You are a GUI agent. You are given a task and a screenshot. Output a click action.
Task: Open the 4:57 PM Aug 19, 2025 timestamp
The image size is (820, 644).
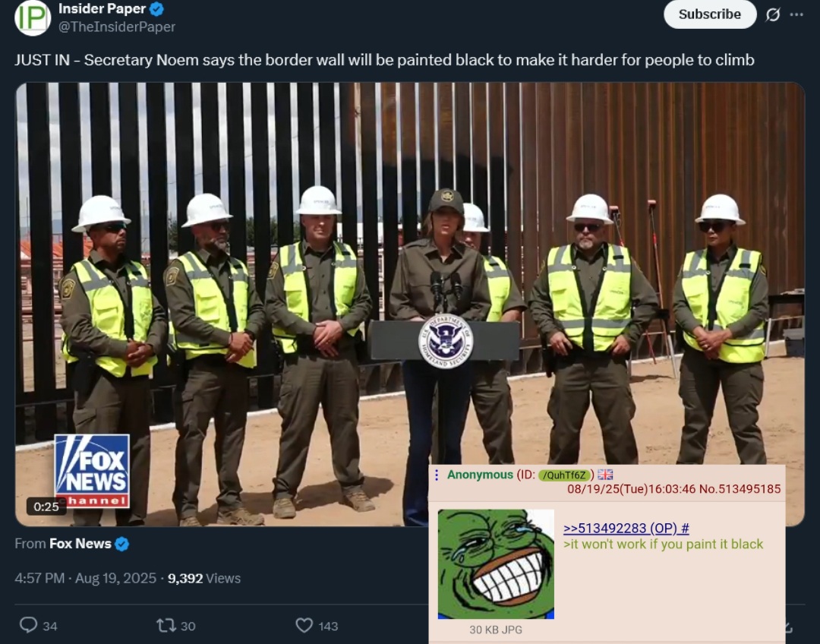pos(85,578)
